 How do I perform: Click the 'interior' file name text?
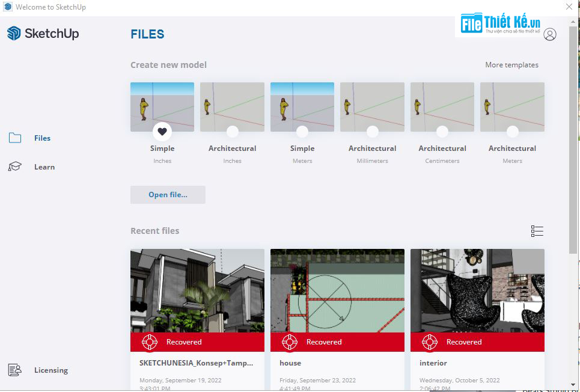click(433, 363)
